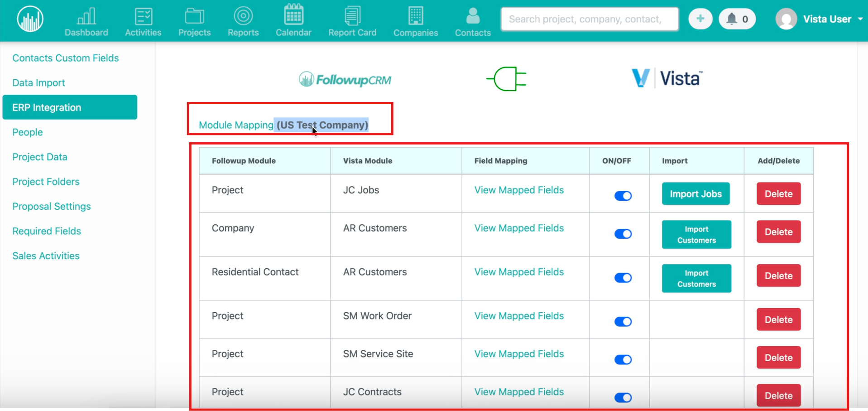The width and height of the screenshot is (868, 411).
Task: View Mapped Fields for JC Contracts
Action: pos(519,392)
